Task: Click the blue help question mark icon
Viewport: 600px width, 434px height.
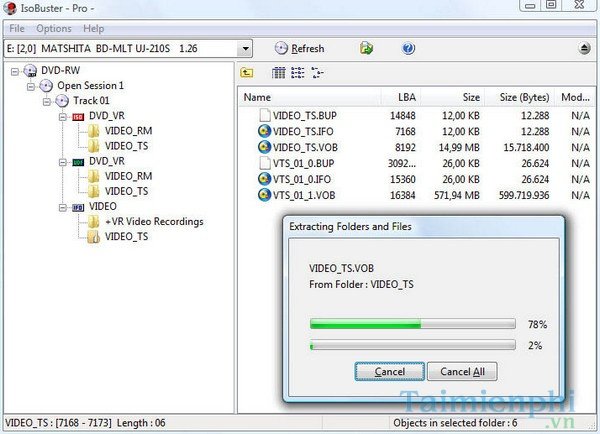Action: coord(408,49)
